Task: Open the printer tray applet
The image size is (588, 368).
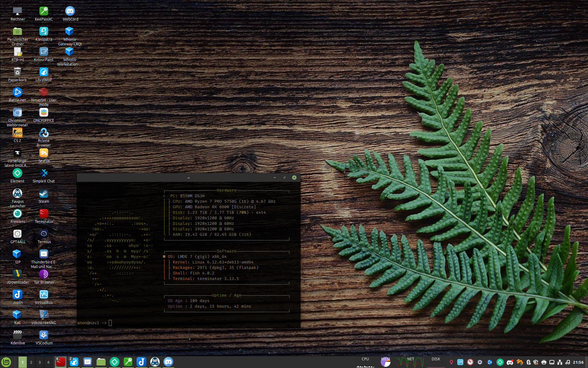Action: tap(544, 362)
